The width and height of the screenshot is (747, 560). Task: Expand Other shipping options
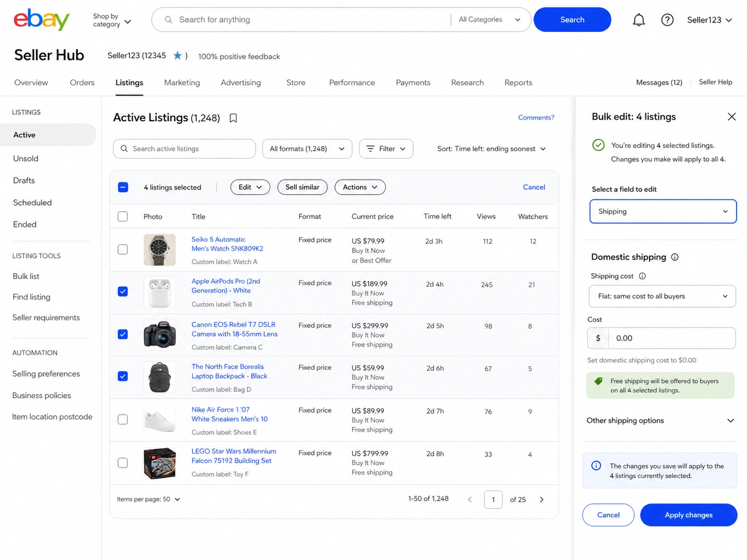point(660,421)
